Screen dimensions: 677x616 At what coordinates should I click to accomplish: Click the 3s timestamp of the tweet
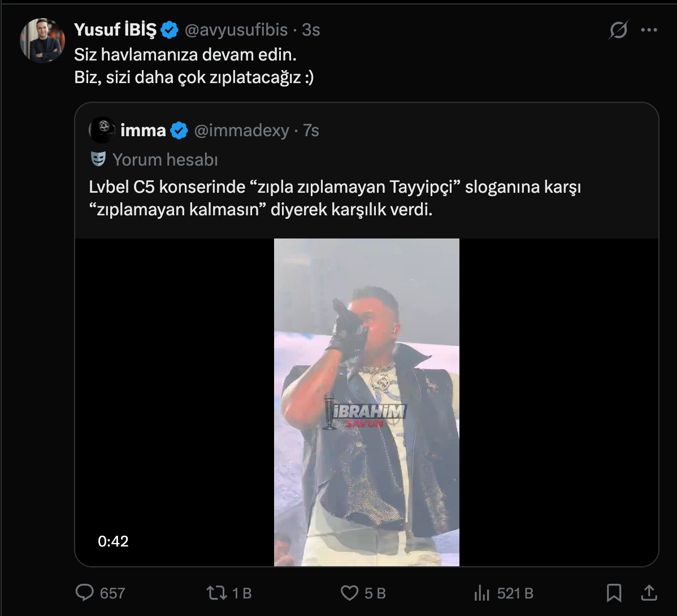pos(311,30)
